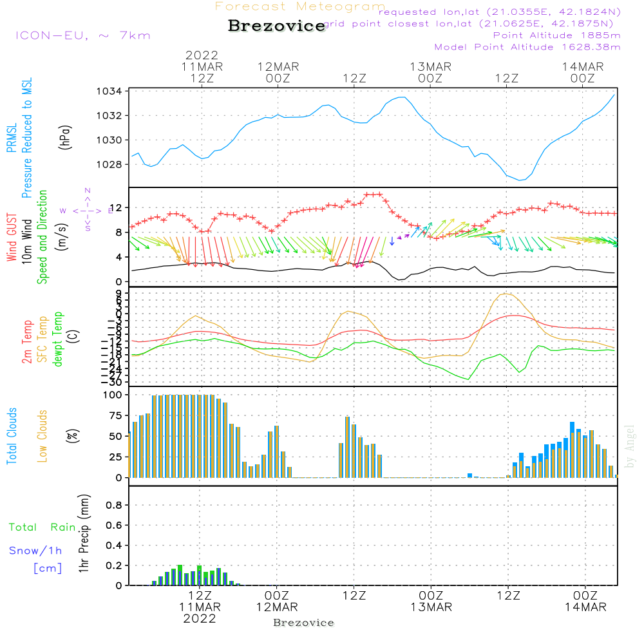
Task: Click the green 'Total Rain' legend
Action: point(43,527)
